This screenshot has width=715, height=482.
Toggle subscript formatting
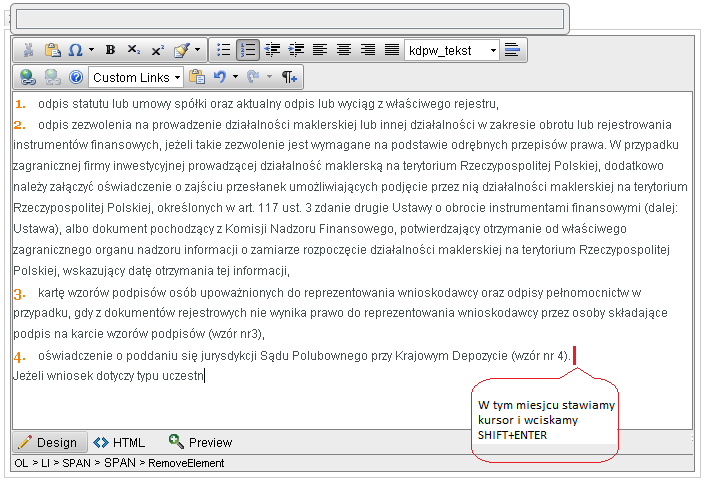(134, 50)
